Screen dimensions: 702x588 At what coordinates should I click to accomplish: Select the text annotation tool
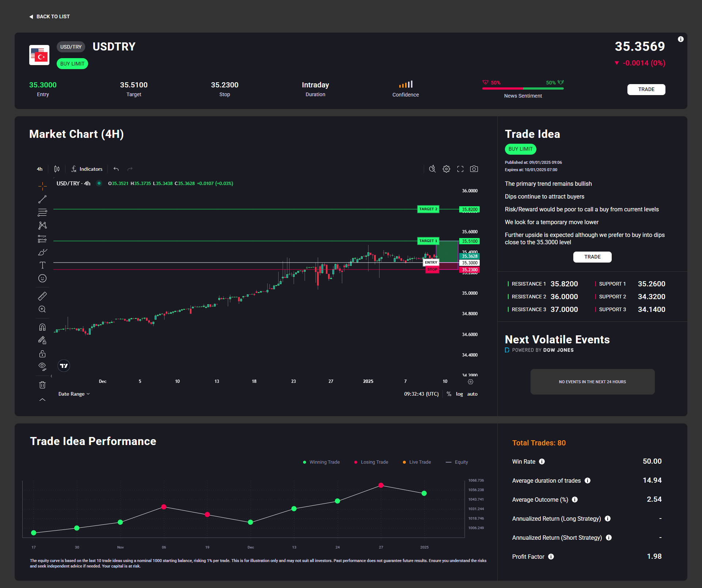tap(42, 265)
